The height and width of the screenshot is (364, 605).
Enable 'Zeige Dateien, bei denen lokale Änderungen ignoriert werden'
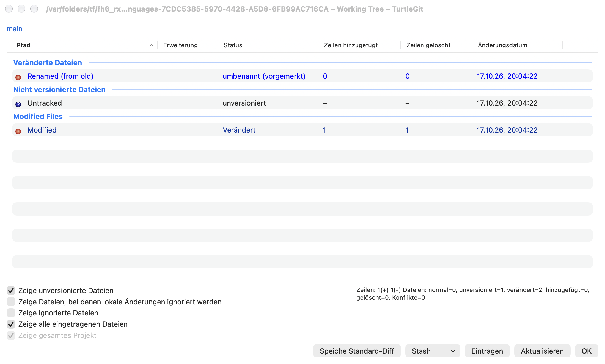[x=11, y=302]
